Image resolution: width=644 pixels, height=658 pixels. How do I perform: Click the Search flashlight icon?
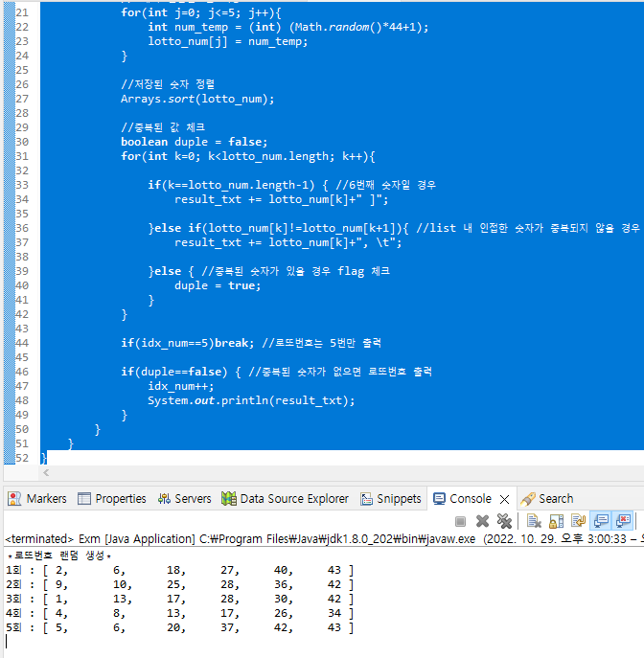pos(528,499)
